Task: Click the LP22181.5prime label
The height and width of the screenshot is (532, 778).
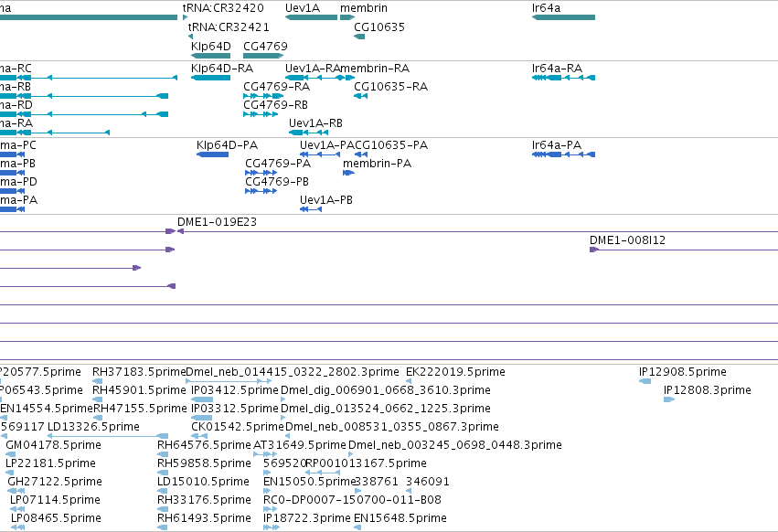Action: [x=50, y=463]
